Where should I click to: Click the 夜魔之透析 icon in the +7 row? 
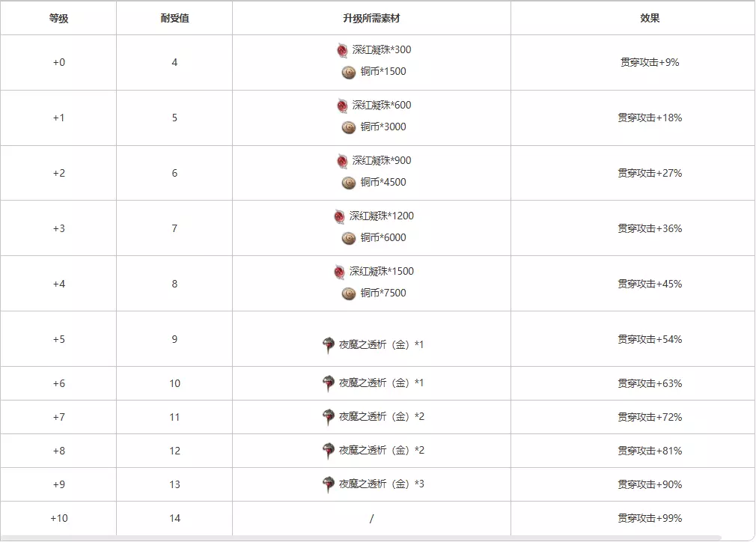tap(329, 417)
